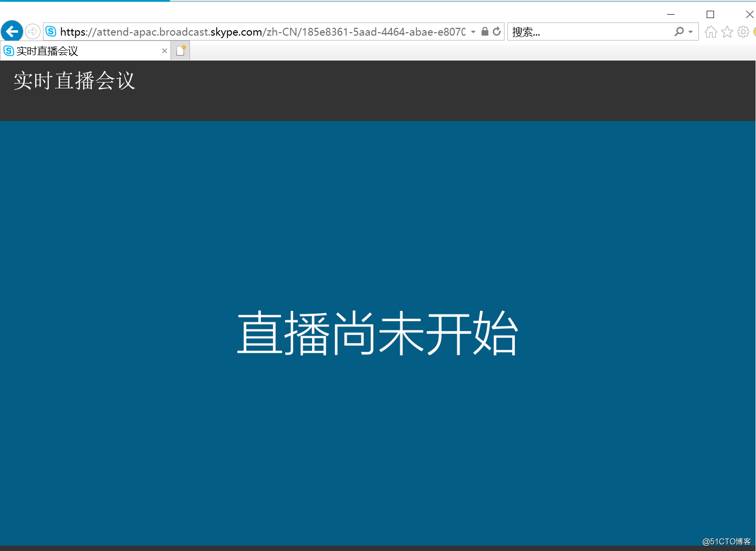This screenshot has width=756, height=551.
Task: Click the 实时直播会议 page header title
Action: click(74, 81)
